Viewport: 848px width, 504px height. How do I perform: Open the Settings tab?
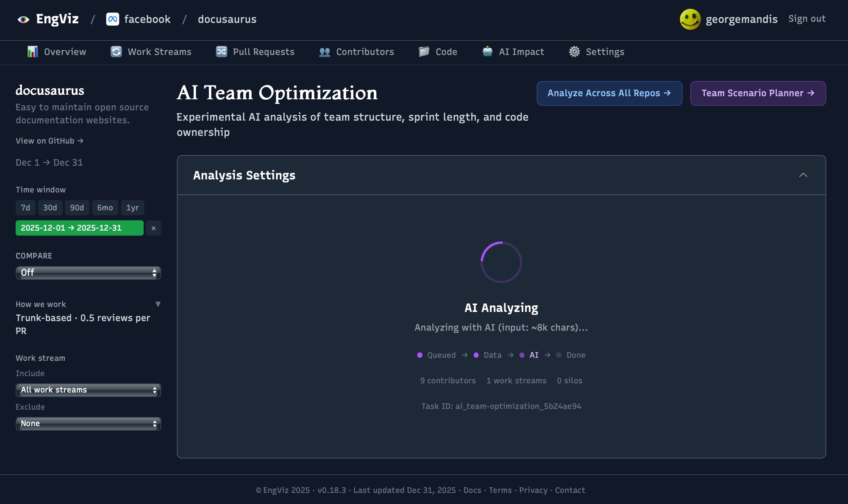point(596,52)
